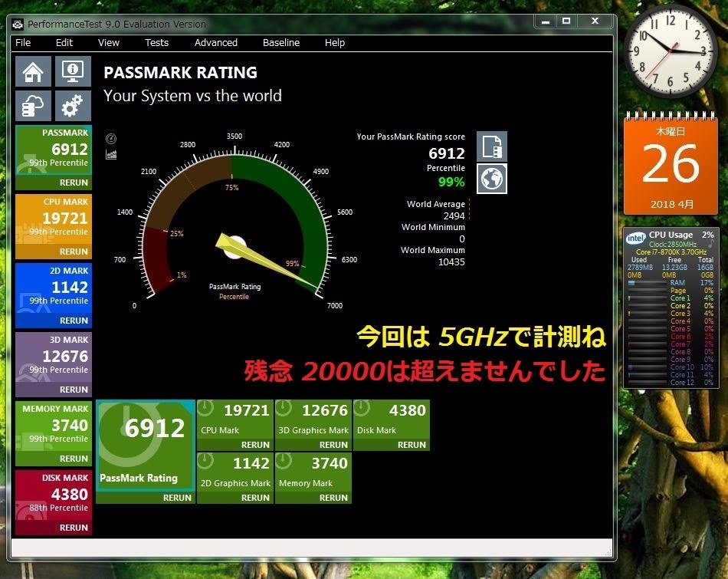Switch gauge to speedometer view icon
Image resolution: width=728 pixels, height=579 pixels.
point(111,139)
